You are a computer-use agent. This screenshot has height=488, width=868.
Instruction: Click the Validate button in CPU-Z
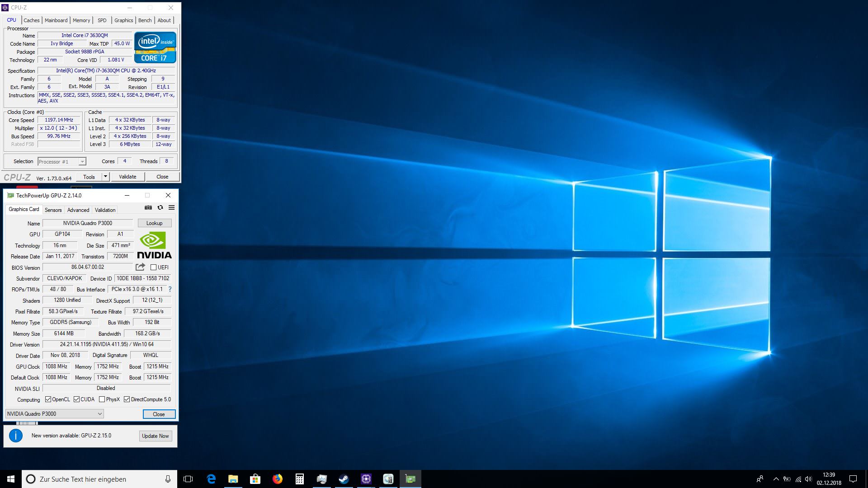pos(127,177)
